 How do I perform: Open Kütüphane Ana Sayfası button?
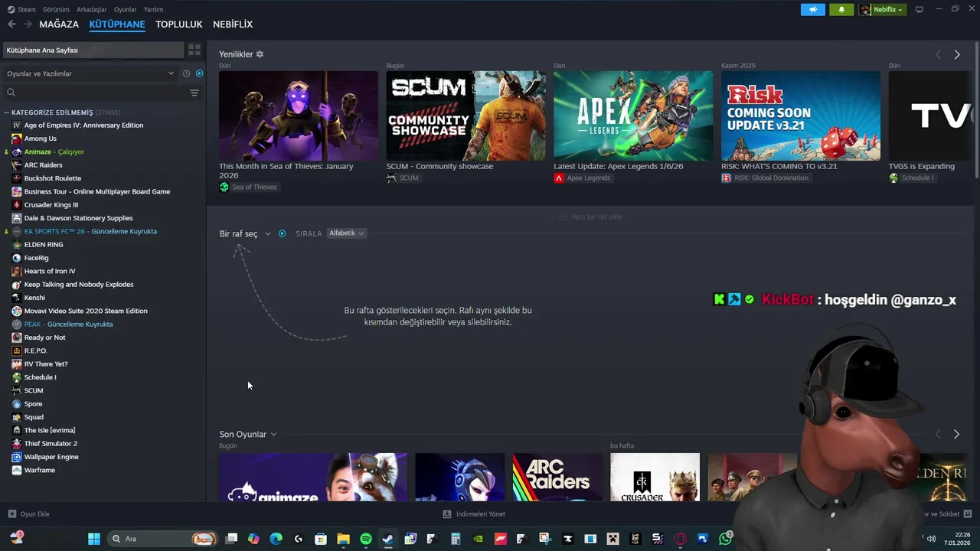(x=93, y=50)
